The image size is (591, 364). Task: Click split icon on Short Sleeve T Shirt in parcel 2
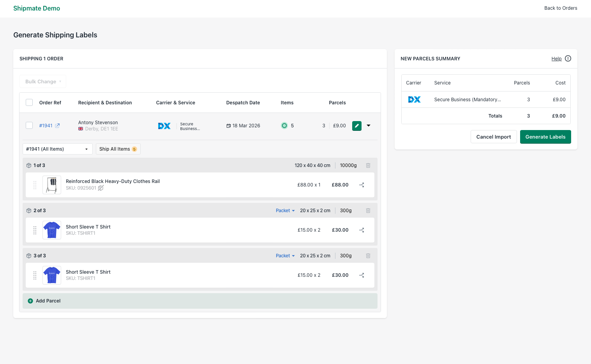coord(362,230)
